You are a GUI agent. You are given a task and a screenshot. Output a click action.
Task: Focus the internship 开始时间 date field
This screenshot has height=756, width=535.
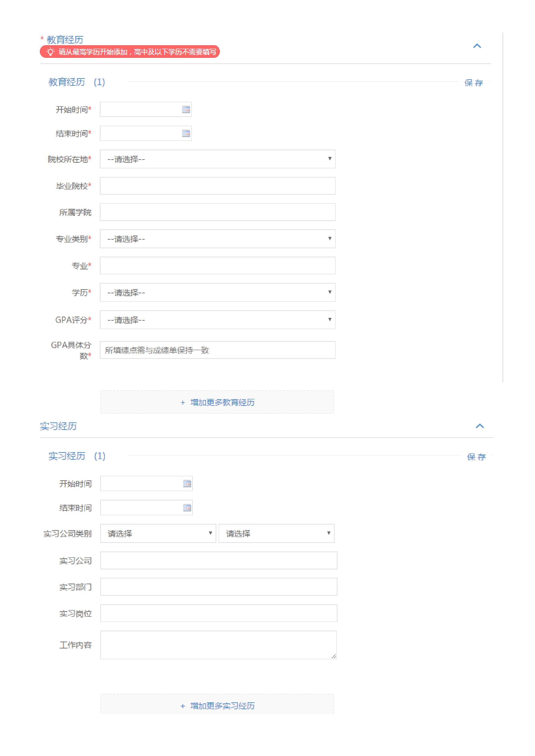pyautogui.click(x=146, y=484)
